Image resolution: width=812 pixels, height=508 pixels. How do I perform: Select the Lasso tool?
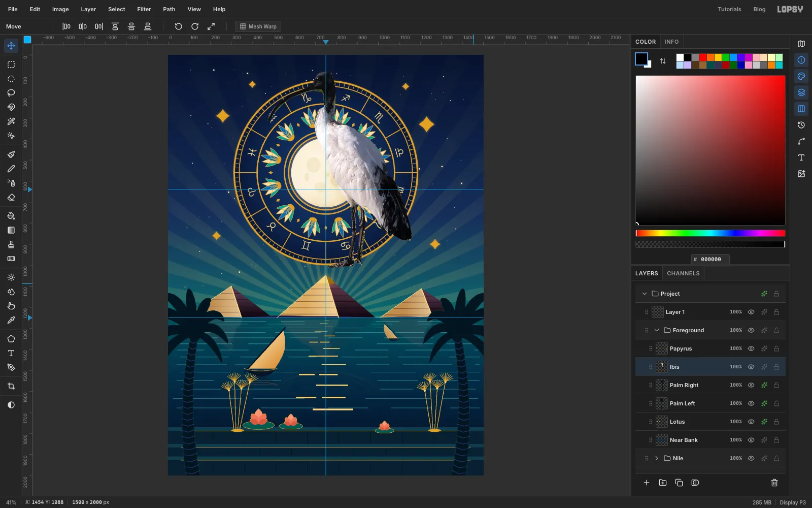[x=11, y=93]
